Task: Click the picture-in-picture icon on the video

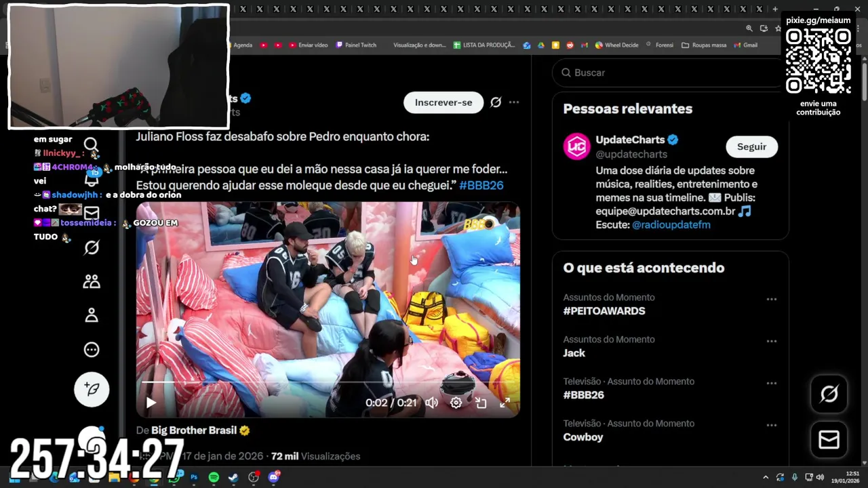Action: coord(481,403)
